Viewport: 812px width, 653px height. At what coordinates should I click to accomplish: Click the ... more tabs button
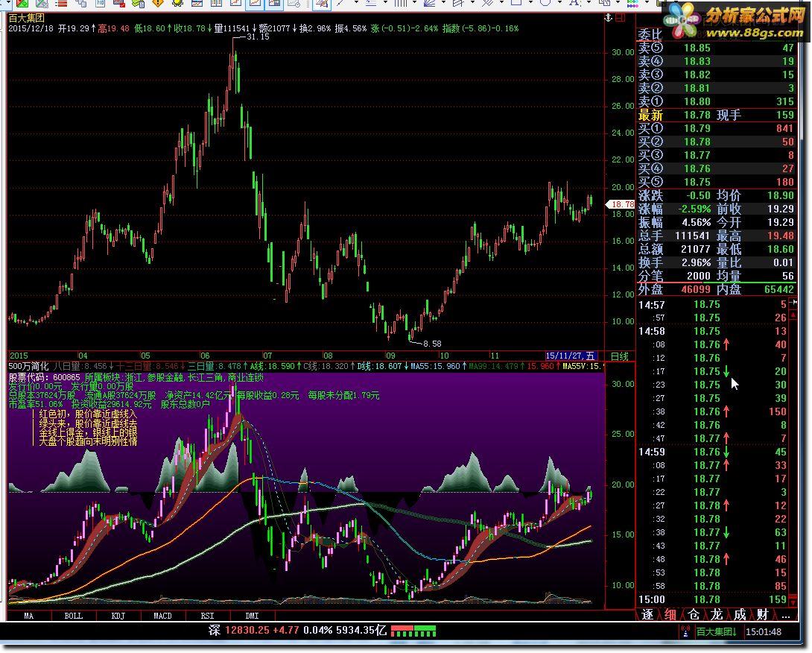786,615
